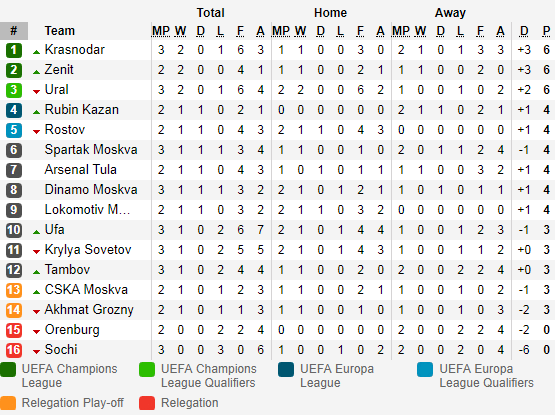Click the rank 4 dark-blue badge
555x415 pixels.
[14, 110]
